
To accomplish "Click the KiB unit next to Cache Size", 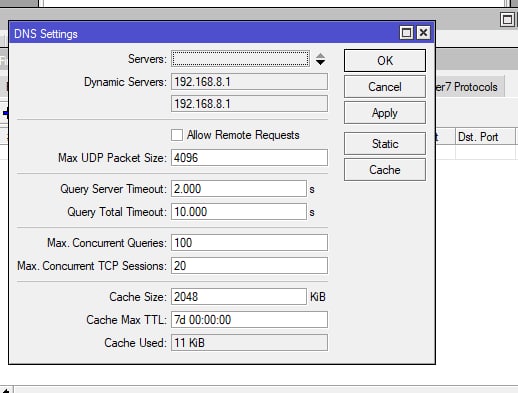I will coord(318,297).
